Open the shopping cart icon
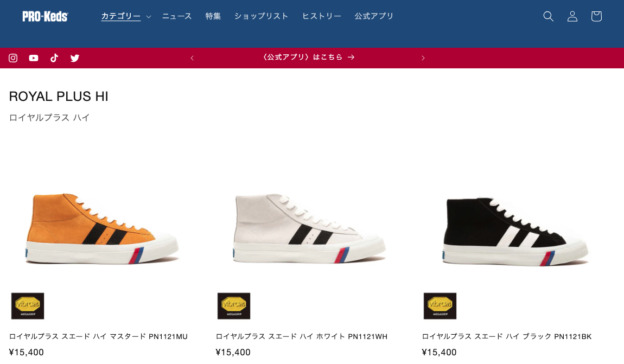624x364 pixels. 596,16
